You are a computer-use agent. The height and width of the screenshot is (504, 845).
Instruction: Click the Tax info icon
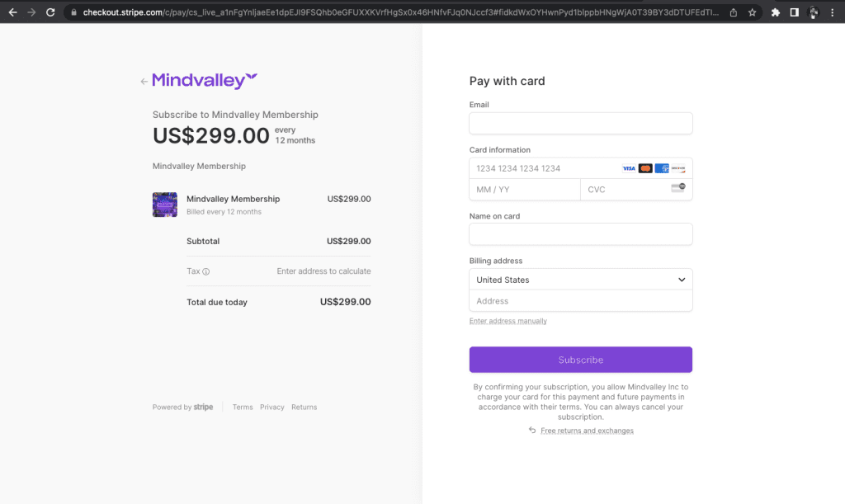click(x=205, y=272)
